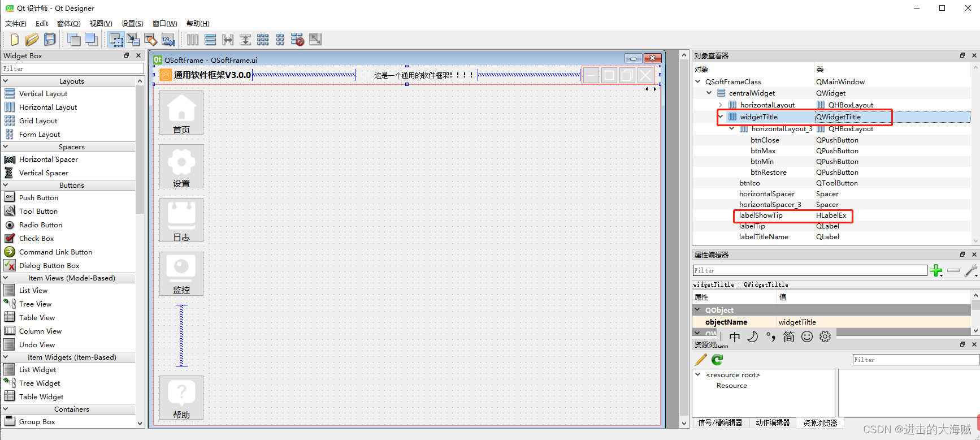Viewport: 980px width, 440px height.
Task: Click the Adjust Size toolbar icon
Action: tap(315, 40)
